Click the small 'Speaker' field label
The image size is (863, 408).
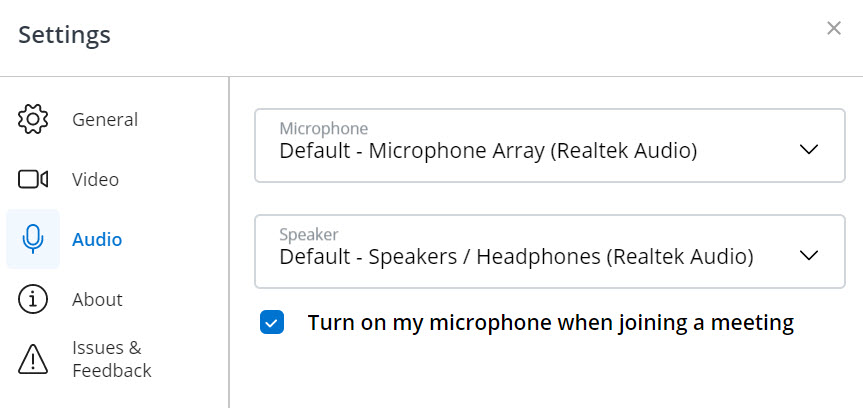(x=308, y=234)
